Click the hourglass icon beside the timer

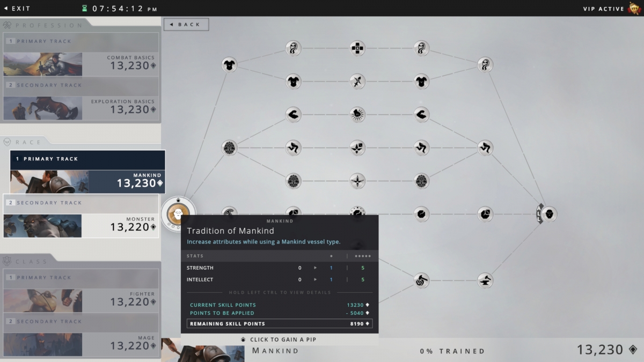[x=84, y=9]
